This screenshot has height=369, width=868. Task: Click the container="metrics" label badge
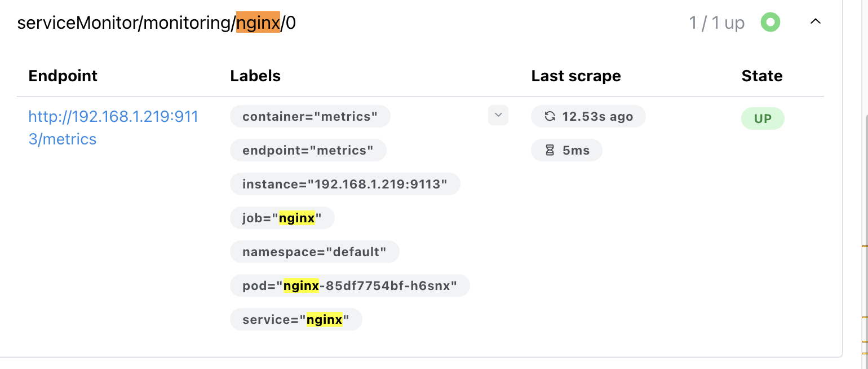310,116
